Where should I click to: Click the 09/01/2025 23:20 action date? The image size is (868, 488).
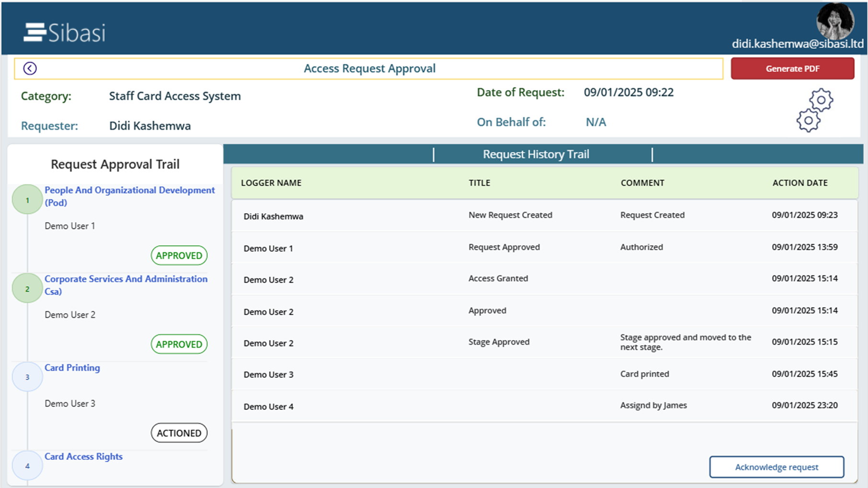[805, 405]
